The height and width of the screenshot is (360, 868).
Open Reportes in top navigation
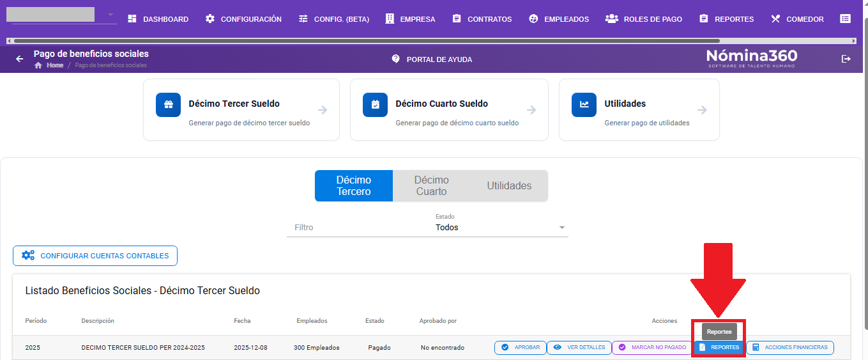[x=726, y=19]
